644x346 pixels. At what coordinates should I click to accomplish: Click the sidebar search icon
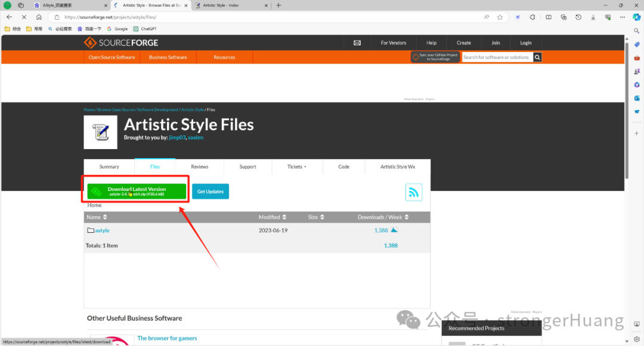(x=637, y=31)
